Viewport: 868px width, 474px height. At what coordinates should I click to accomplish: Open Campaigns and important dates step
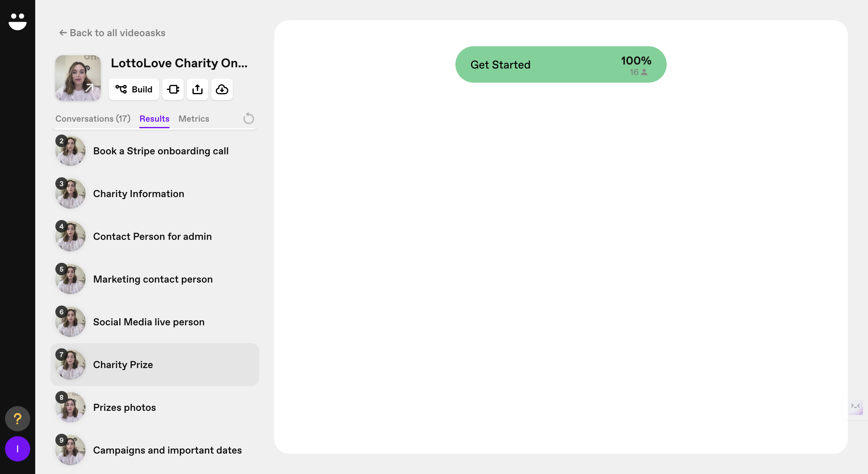(167, 450)
